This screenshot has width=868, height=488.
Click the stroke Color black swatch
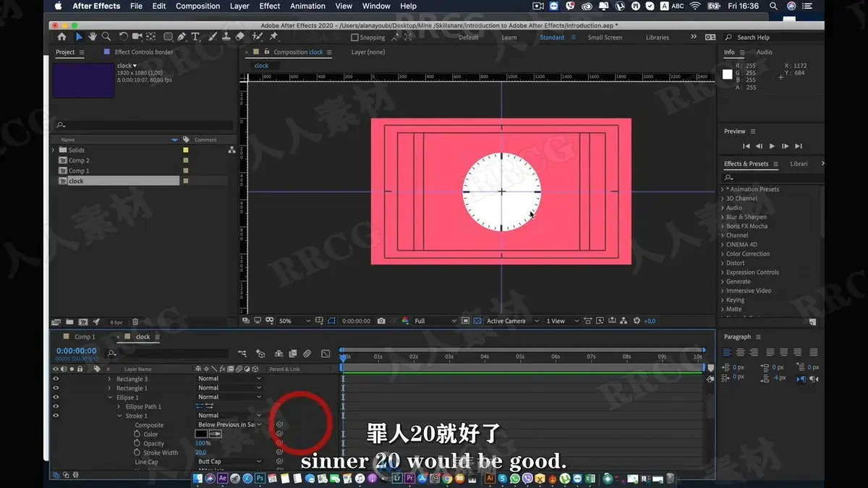[203, 434]
